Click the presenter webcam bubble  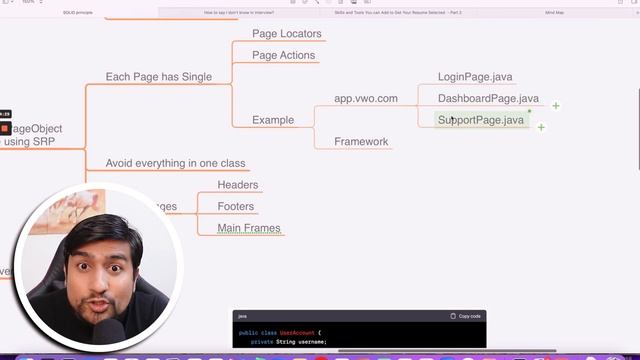[98, 267]
